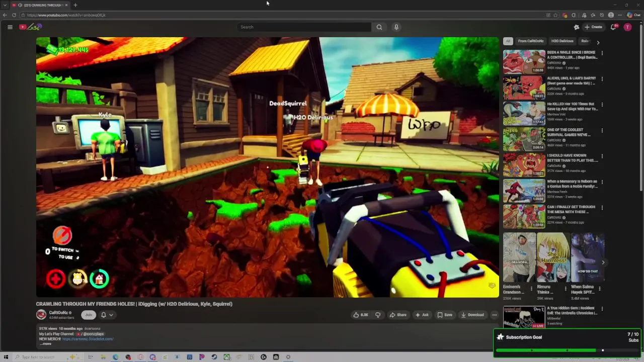Expand notification preferences bell dropdown
Screen dimensions: 644x362
(x=107, y=315)
